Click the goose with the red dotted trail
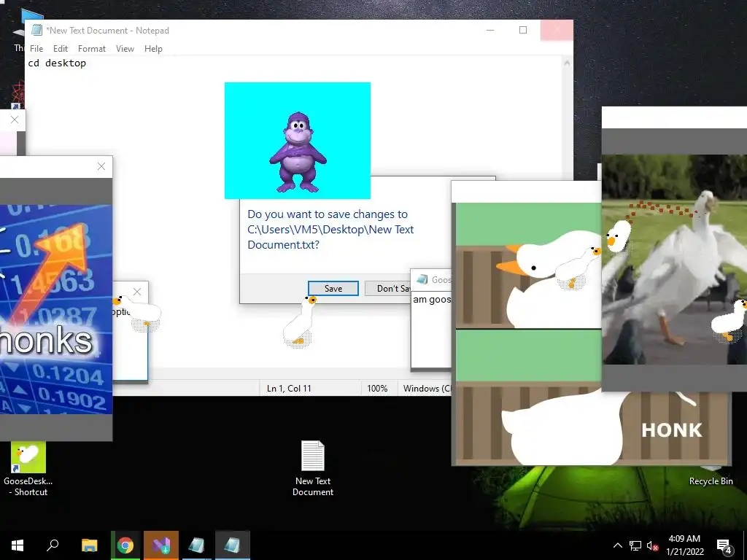This screenshot has height=560, width=747. pyautogui.click(x=619, y=236)
